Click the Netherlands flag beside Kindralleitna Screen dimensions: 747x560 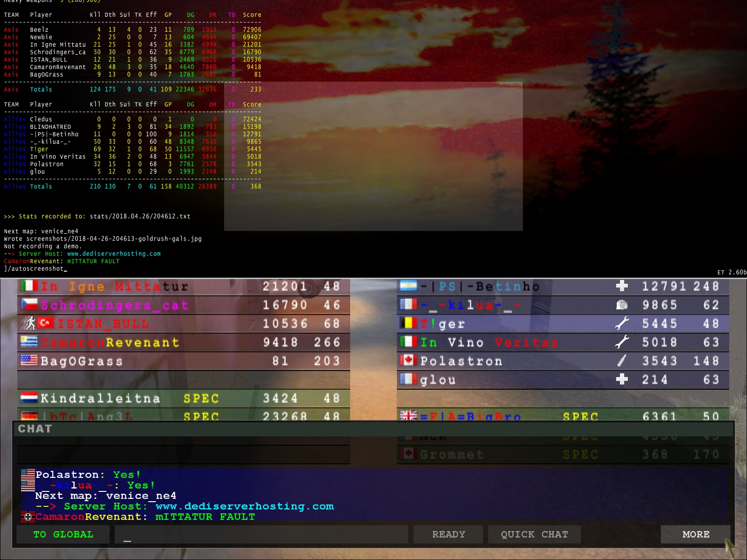(x=29, y=398)
